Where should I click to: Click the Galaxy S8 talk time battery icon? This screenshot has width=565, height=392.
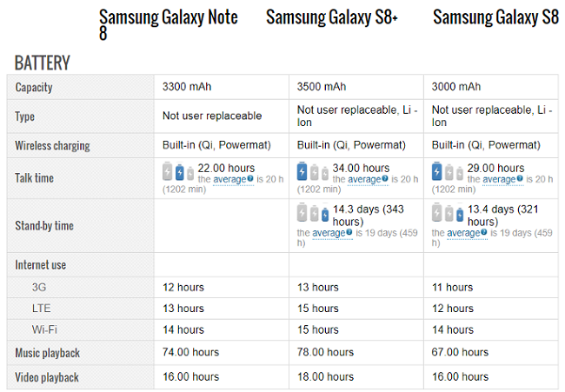coord(447,173)
